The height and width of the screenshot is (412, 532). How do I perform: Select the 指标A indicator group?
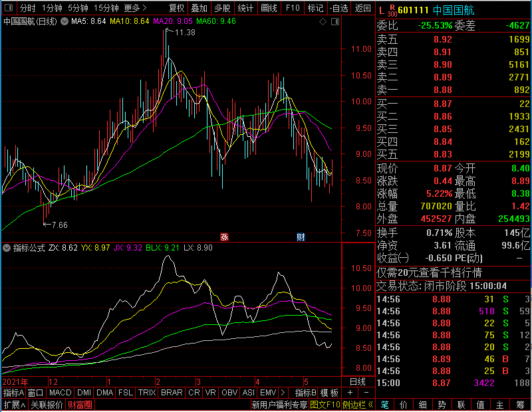pyautogui.click(x=13, y=393)
